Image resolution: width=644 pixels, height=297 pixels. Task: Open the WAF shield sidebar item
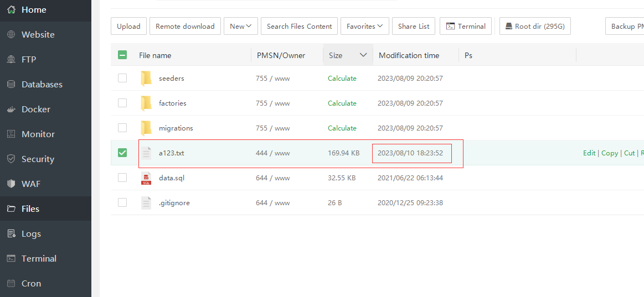(x=30, y=184)
